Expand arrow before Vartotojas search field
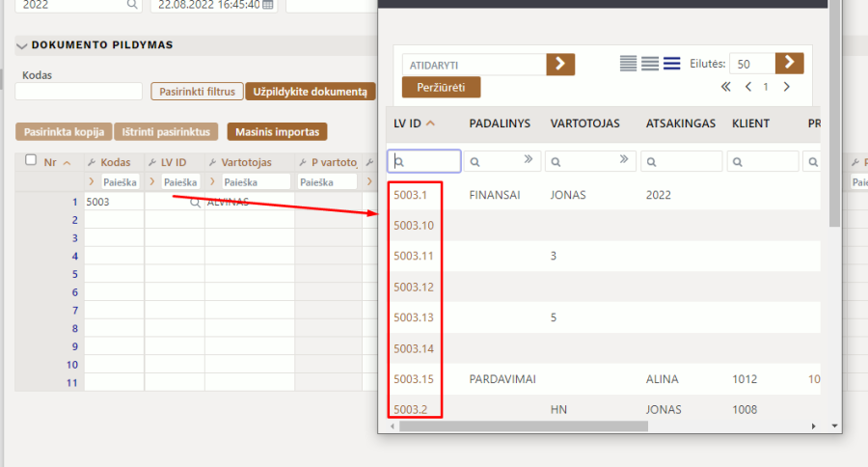Image resolution: width=868 pixels, height=467 pixels. (212, 181)
